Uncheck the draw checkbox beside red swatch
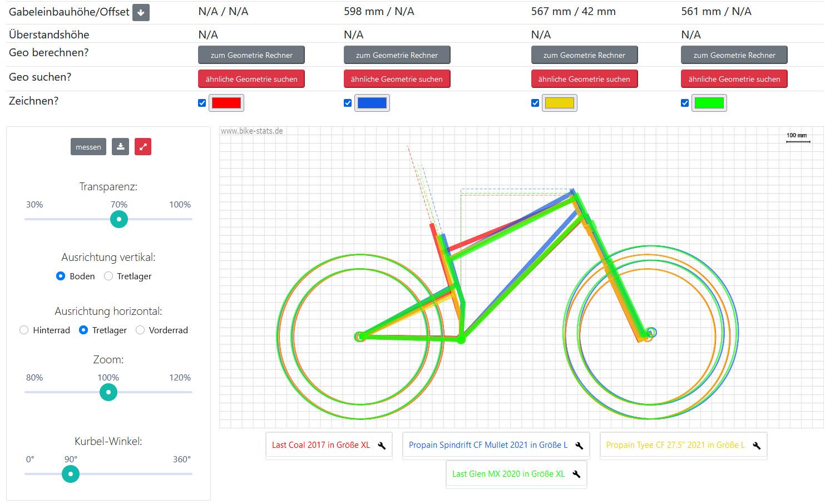The image size is (825, 504). tap(202, 103)
